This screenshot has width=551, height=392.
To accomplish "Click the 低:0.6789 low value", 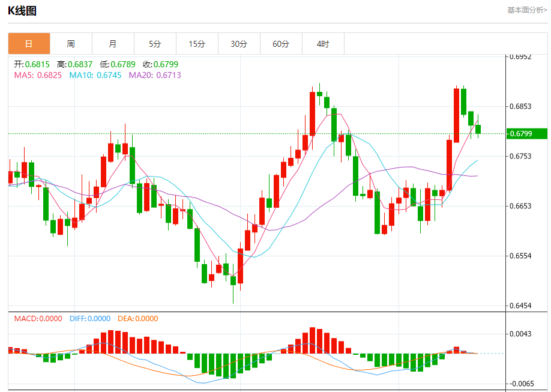I will (x=118, y=64).
